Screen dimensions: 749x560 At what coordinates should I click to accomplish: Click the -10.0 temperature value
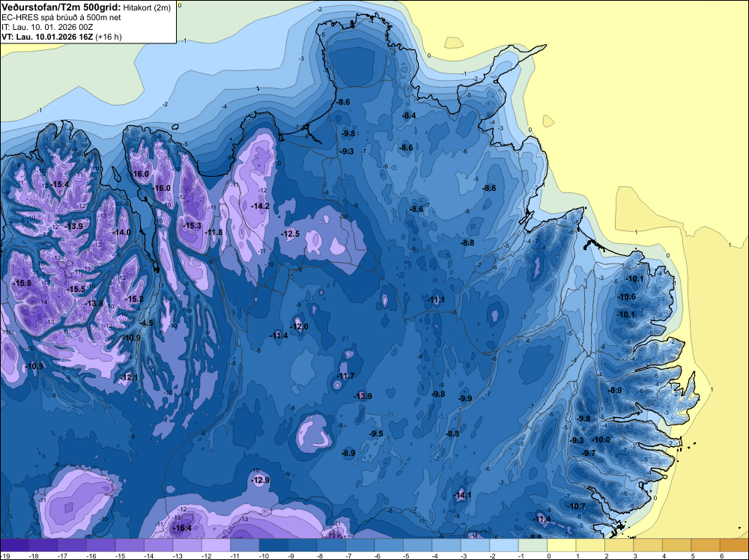click(x=601, y=439)
